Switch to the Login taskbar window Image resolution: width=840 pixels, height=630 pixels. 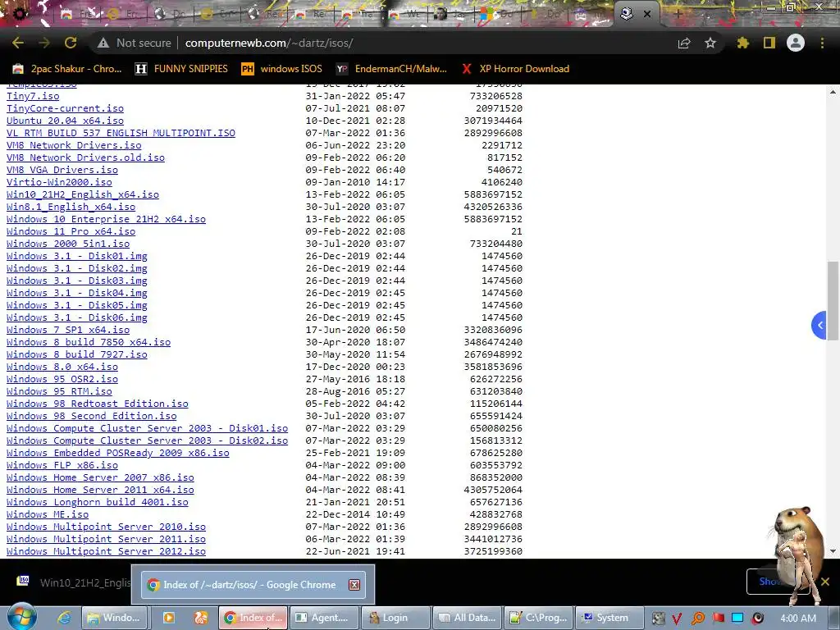[395, 618]
